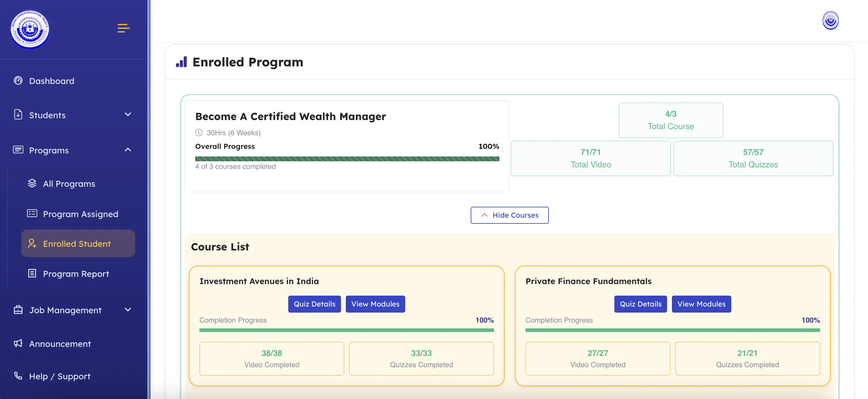This screenshot has width=868, height=399.
Task: Click Investment Avenues completion progress bar
Action: click(347, 330)
